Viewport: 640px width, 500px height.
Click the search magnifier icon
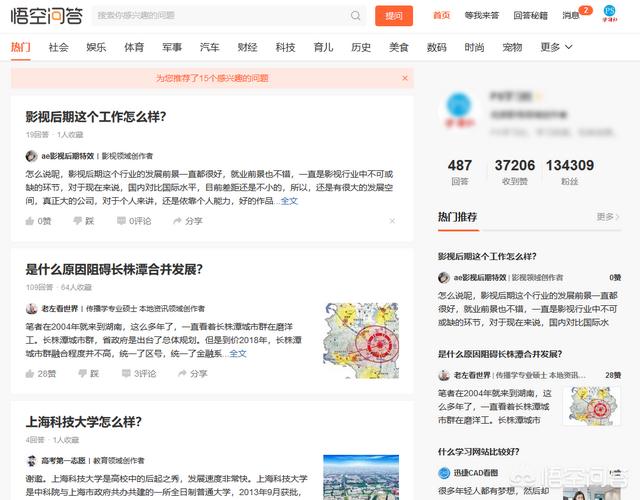pyautogui.click(x=356, y=16)
